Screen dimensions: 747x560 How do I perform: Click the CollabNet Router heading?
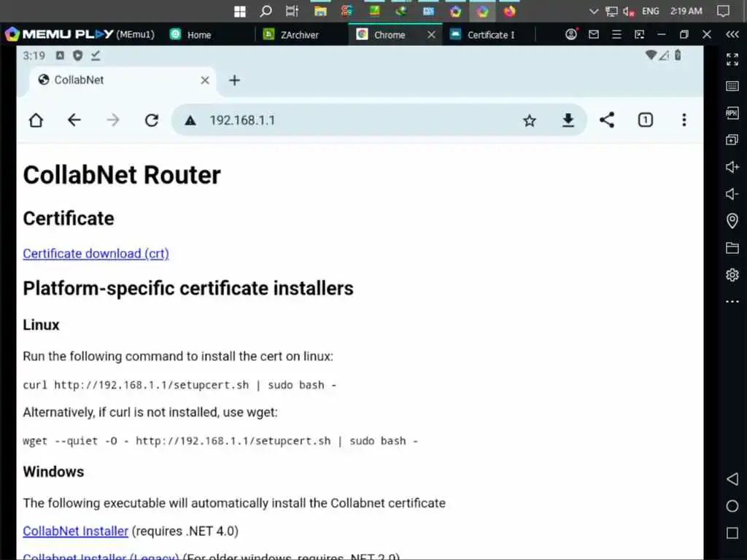click(x=122, y=175)
